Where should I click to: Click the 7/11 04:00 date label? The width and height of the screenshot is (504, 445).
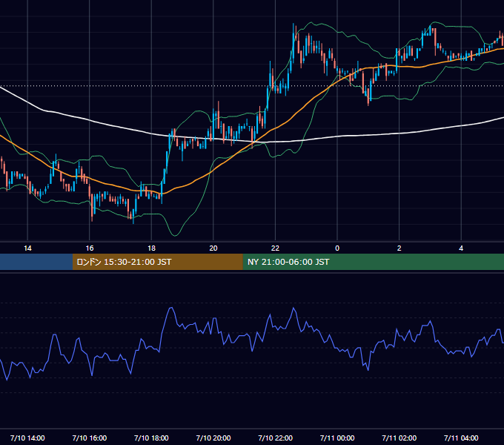click(461, 438)
